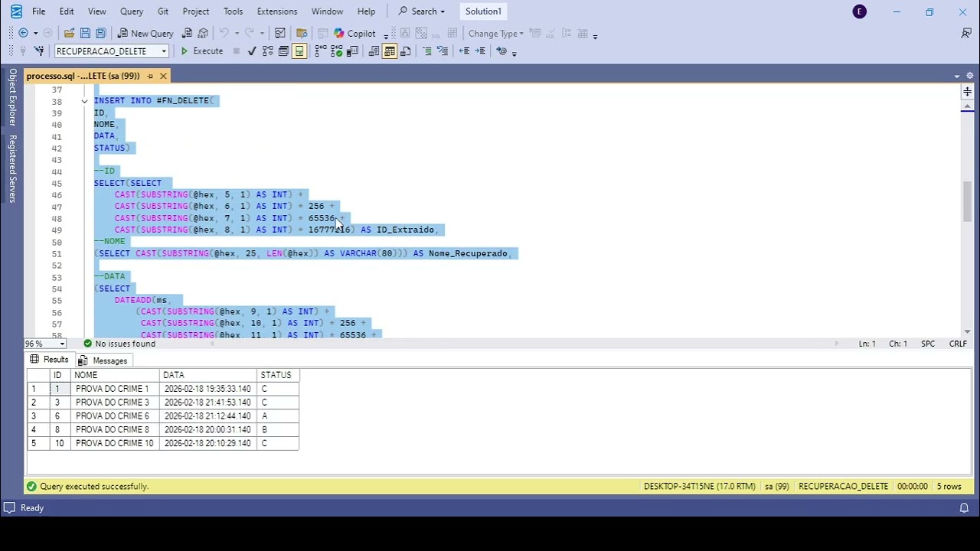
Task: Click the Save icon in toolbar
Action: tap(85, 33)
